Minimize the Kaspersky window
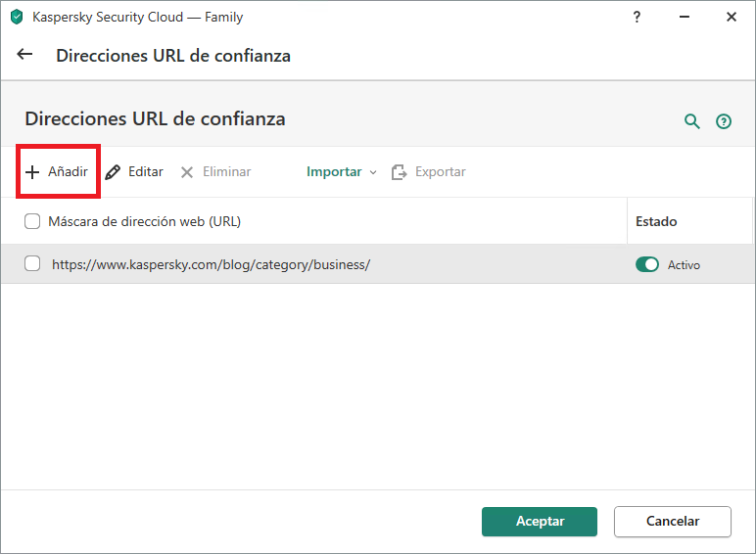The image size is (756, 554). (685, 17)
